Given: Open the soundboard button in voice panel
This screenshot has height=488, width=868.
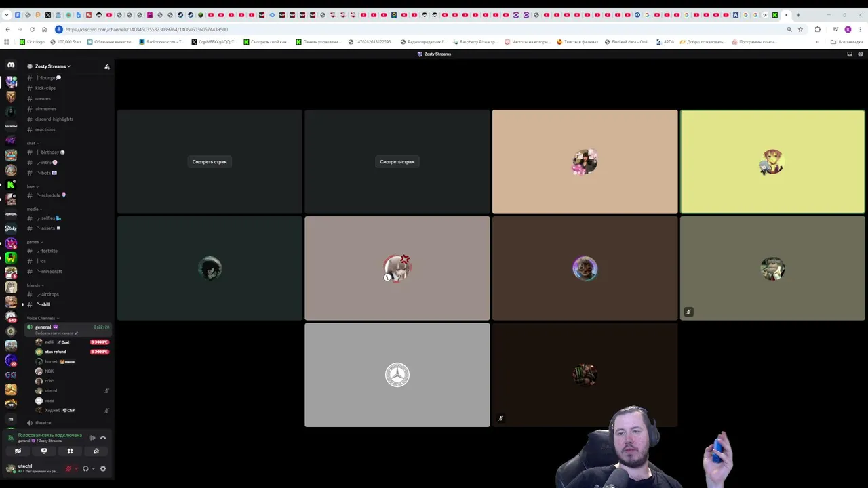Looking at the screenshot, I should (x=96, y=451).
